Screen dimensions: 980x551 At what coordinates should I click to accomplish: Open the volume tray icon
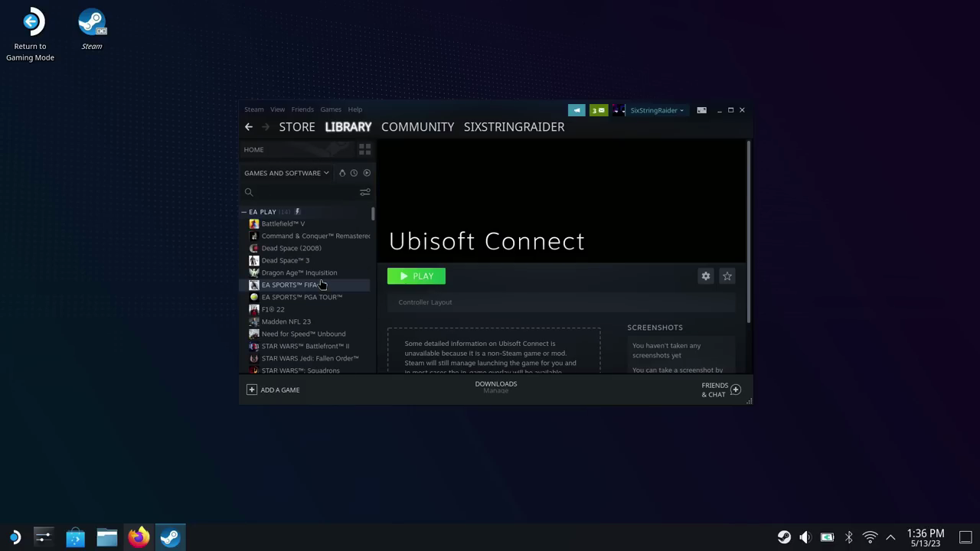pos(805,537)
